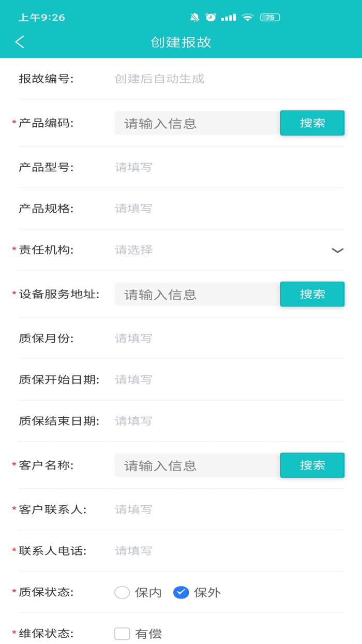Click the 产品编码 input field

197,123
